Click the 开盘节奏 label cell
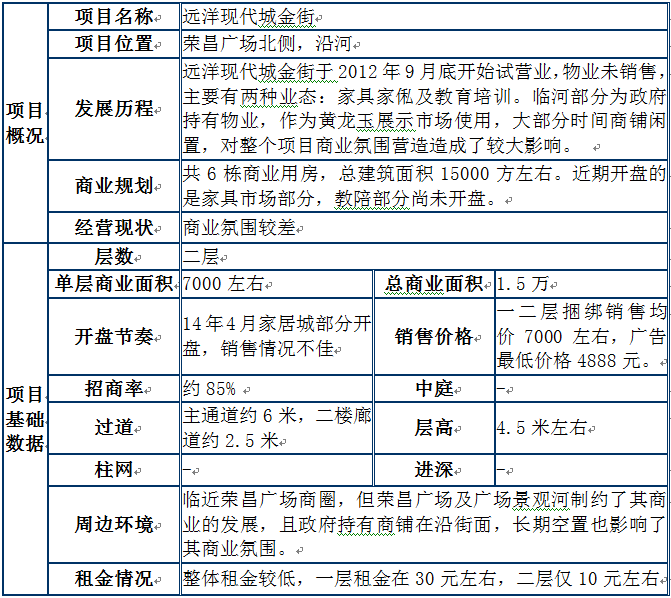This screenshot has height=598, width=671. 114,336
